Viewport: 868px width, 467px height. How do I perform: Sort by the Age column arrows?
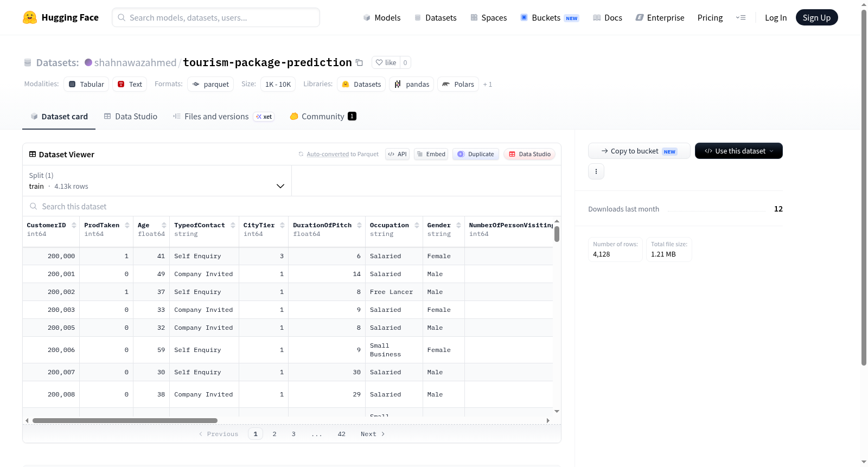[x=164, y=225]
